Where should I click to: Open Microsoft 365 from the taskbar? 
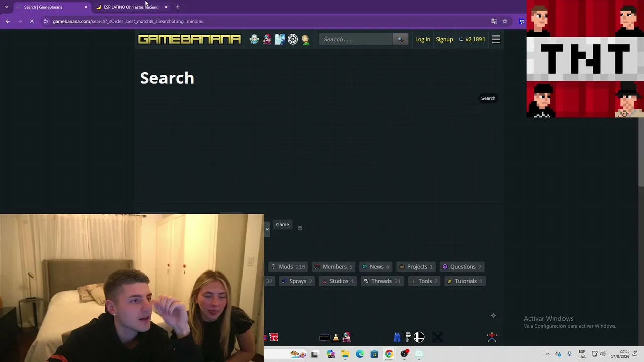coord(331,354)
